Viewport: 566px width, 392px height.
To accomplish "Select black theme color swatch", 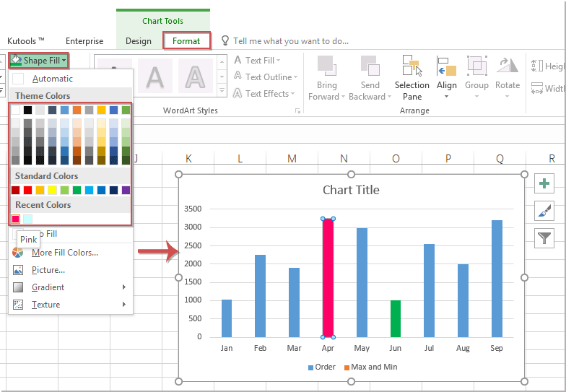I will tap(27, 110).
